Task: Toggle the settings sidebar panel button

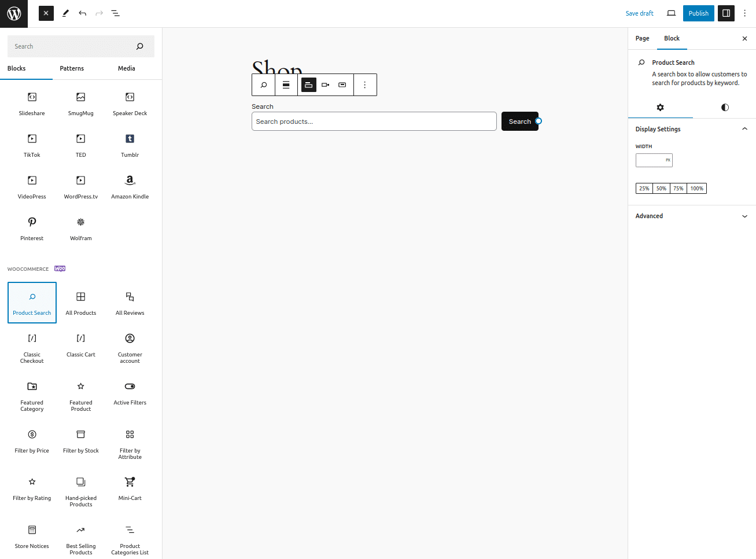Action: pos(726,13)
